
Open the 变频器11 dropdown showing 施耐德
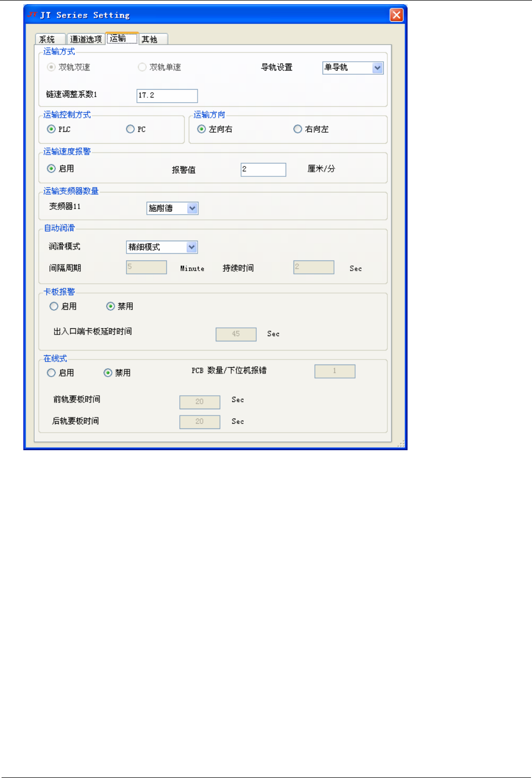point(172,208)
